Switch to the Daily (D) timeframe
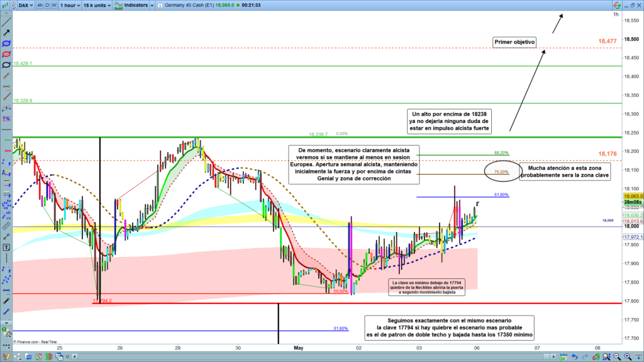This screenshot has width=644, height=362. pyautogui.click(x=48, y=4)
